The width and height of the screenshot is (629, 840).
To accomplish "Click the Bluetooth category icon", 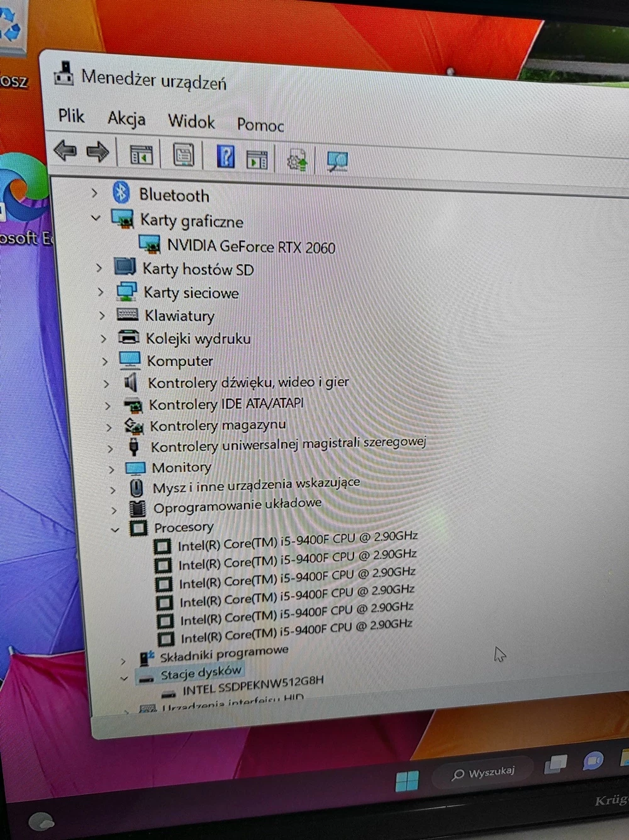I will [x=121, y=192].
